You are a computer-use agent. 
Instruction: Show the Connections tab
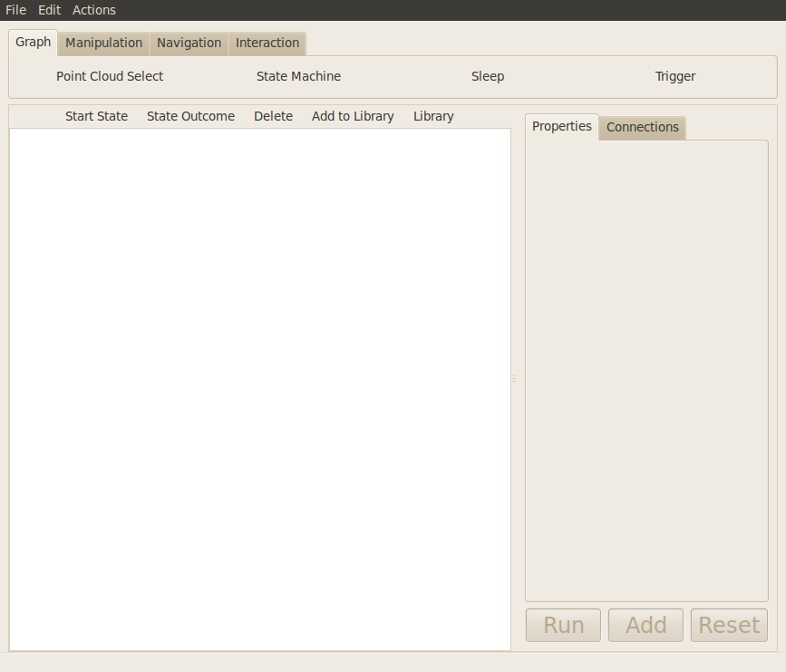pos(642,128)
